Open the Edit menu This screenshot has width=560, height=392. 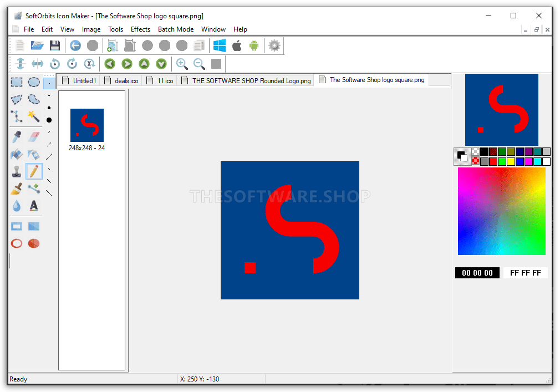coord(47,29)
